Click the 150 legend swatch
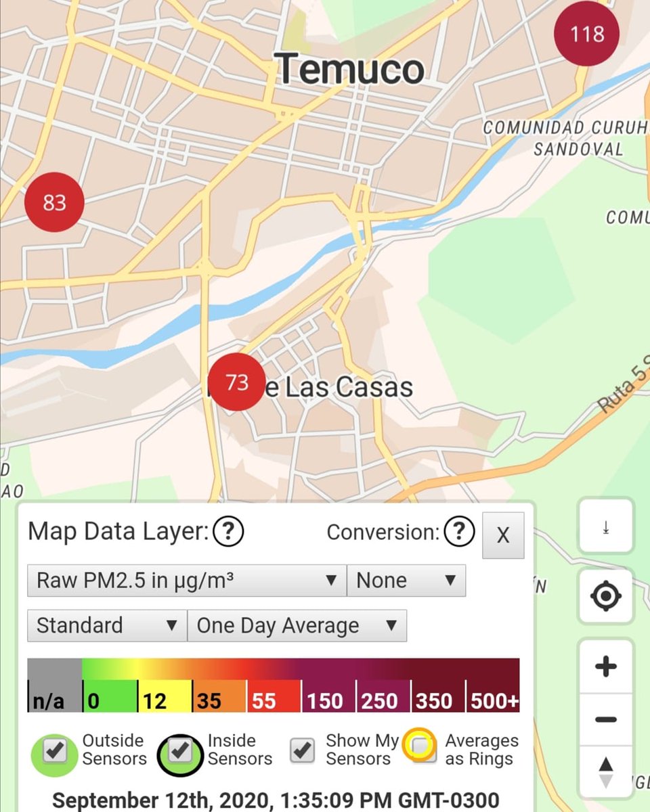Screen dimensions: 650x812 (x=329, y=696)
